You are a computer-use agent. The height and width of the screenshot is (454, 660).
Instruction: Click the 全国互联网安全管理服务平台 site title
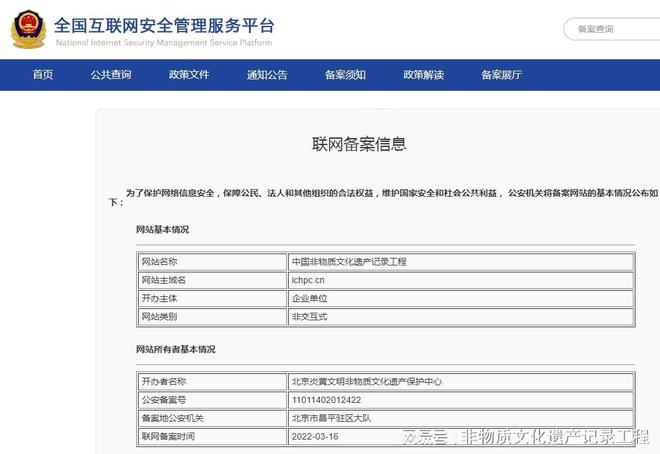[x=164, y=26]
